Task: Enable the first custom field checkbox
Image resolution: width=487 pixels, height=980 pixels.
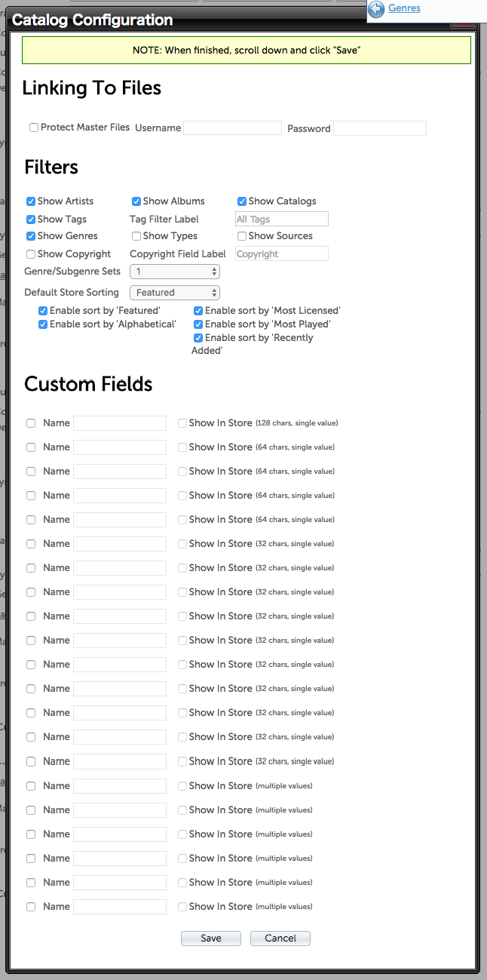Action: pos(31,423)
